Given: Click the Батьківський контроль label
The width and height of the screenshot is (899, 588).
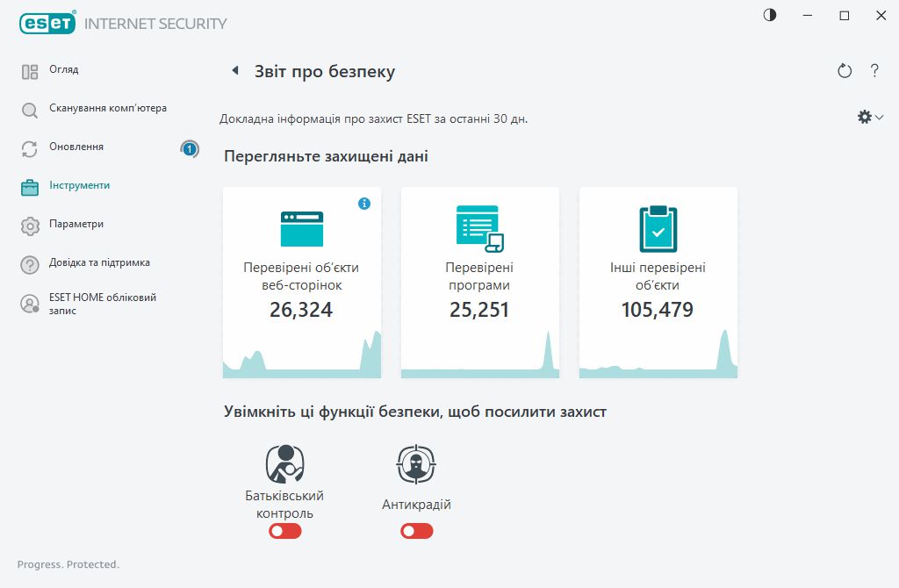Looking at the screenshot, I should [x=284, y=505].
